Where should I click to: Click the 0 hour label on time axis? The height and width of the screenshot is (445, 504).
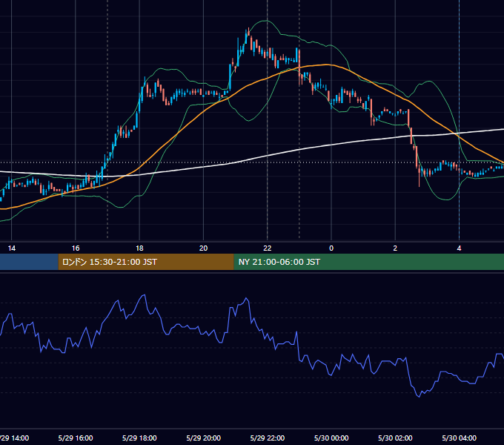(x=331, y=248)
